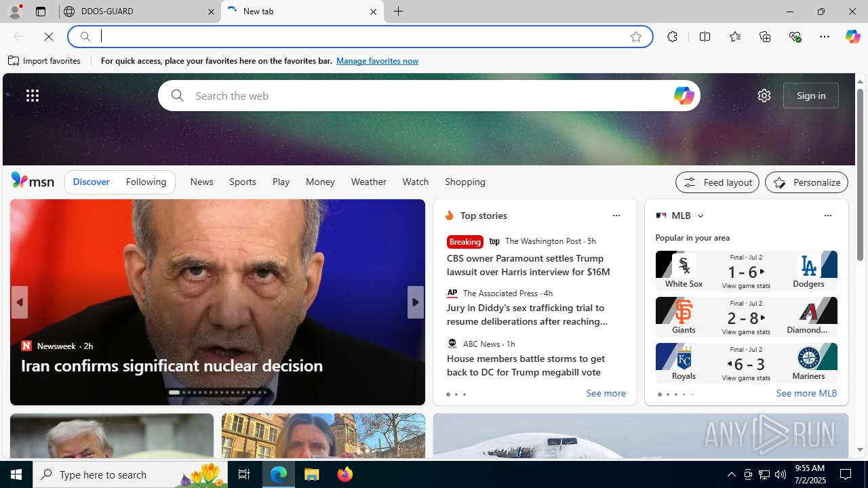This screenshot has width=868, height=488.
Task: Close the New tab tab
Action: tap(373, 12)
